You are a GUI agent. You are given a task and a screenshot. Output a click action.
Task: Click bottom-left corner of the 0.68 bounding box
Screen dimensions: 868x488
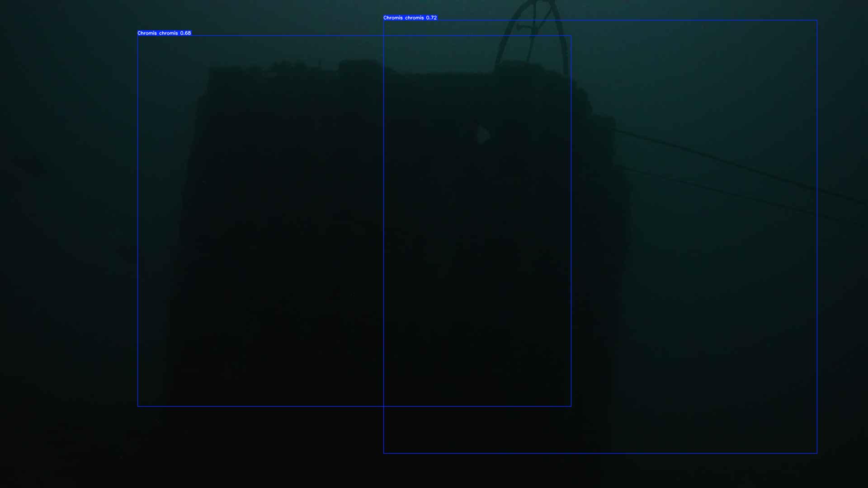pyautogui.click(x=138, y=406)
